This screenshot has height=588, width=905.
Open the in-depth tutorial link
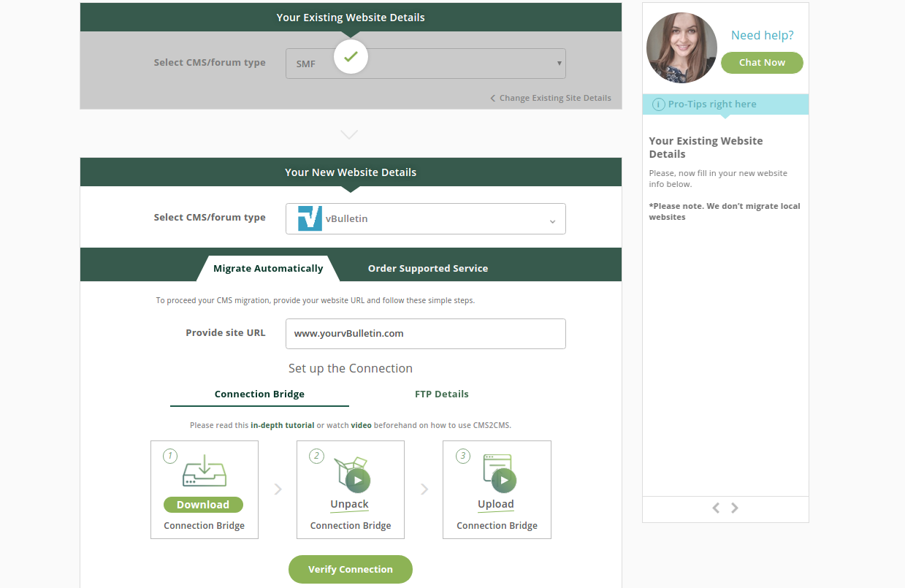[283, 425]
